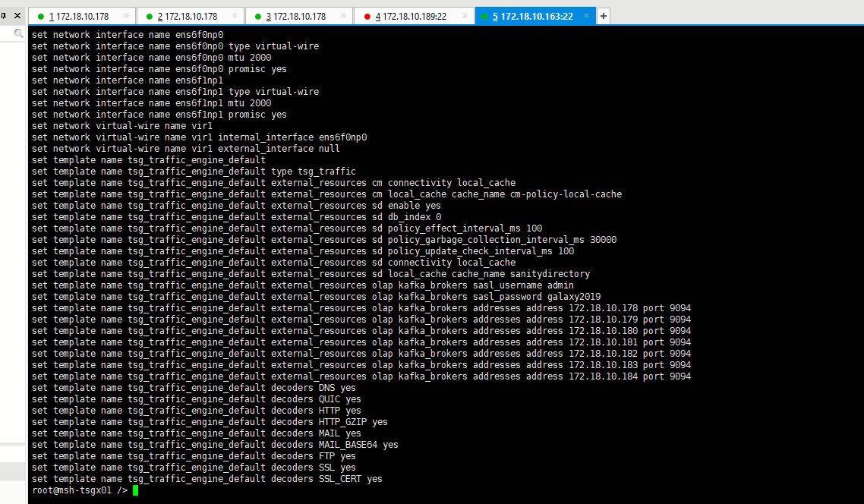864x504 pixels.
Task: Close the first 172.18.10.178 session tab
Action: point(126,16)
